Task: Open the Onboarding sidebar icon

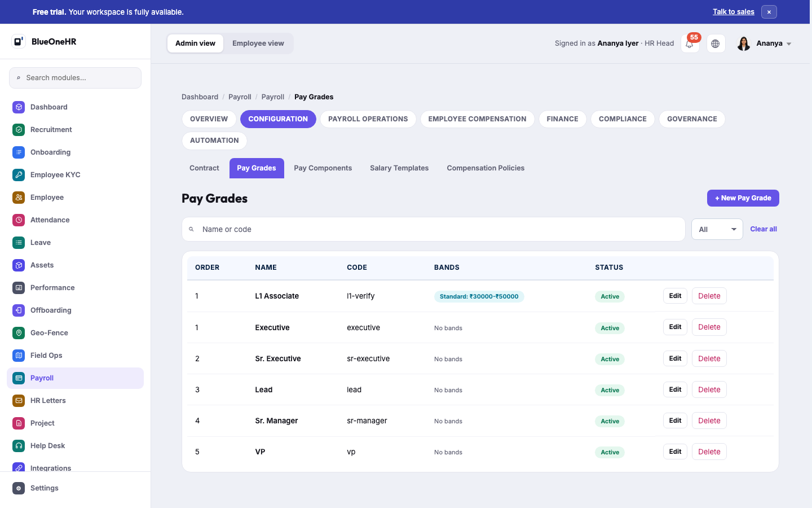Action: tap(19, 152)
